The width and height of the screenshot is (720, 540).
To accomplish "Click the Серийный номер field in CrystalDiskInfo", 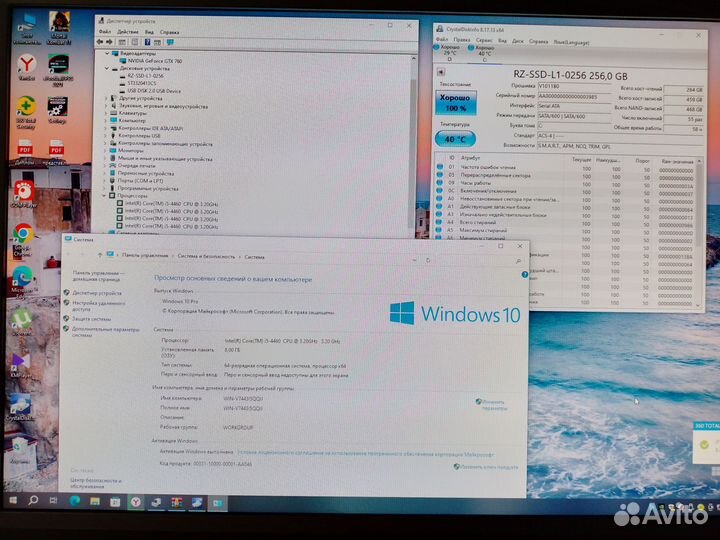I will pos(574,96).
